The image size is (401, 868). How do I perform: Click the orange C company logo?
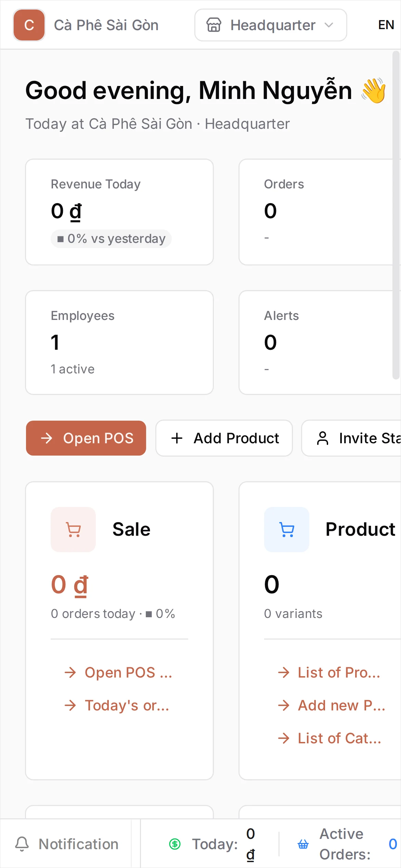point(29,25)
